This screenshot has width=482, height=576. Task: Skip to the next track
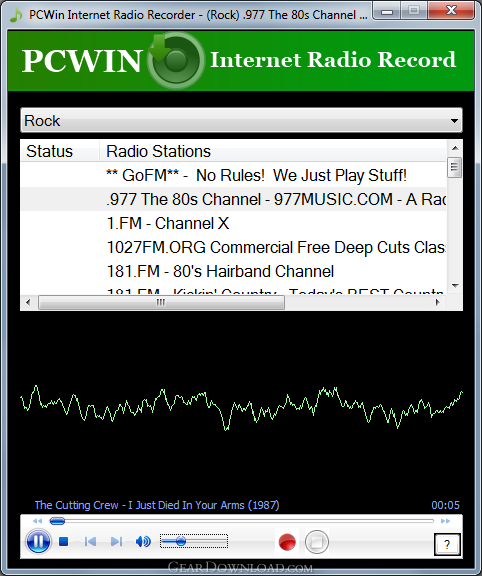click(116, 541)
